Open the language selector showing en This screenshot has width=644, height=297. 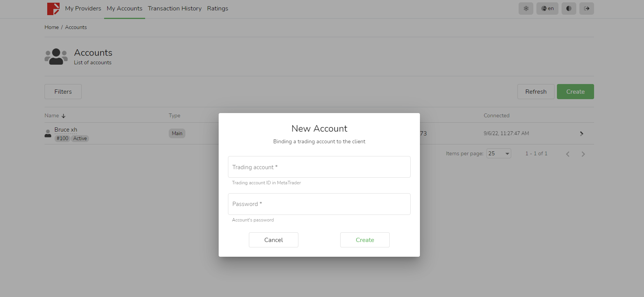coord(547,9)
